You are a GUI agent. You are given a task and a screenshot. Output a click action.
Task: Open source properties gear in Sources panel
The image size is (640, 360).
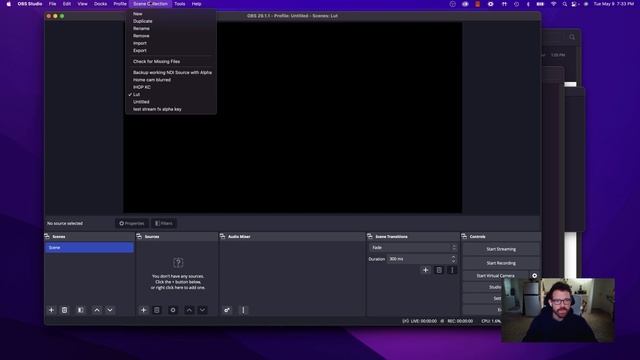click(173, 310)
